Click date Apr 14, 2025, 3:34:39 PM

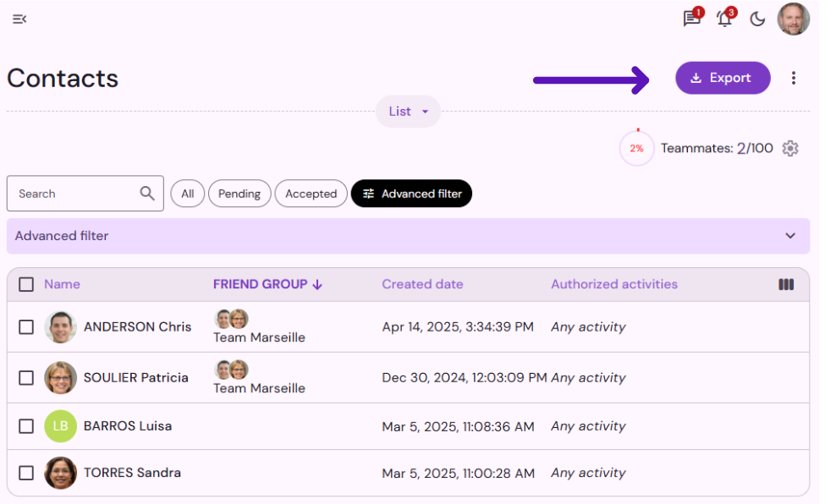[458, 327]
